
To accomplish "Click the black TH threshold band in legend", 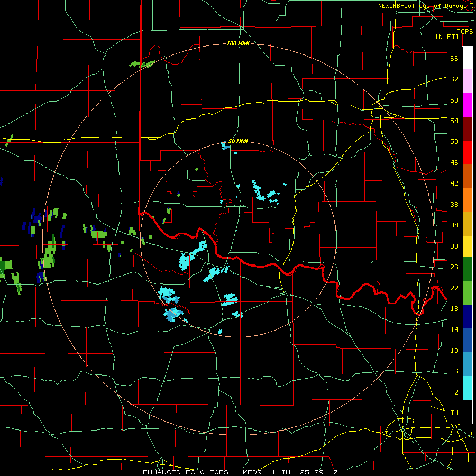I will (x=467, y=411).
